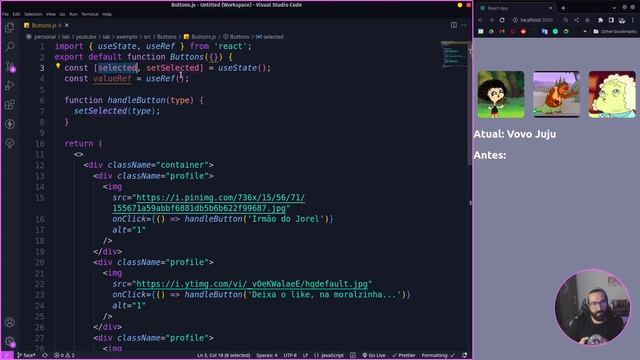Click the share icon in browser address bar
This screenshot has height=360, width=640.
pos(576,20)
